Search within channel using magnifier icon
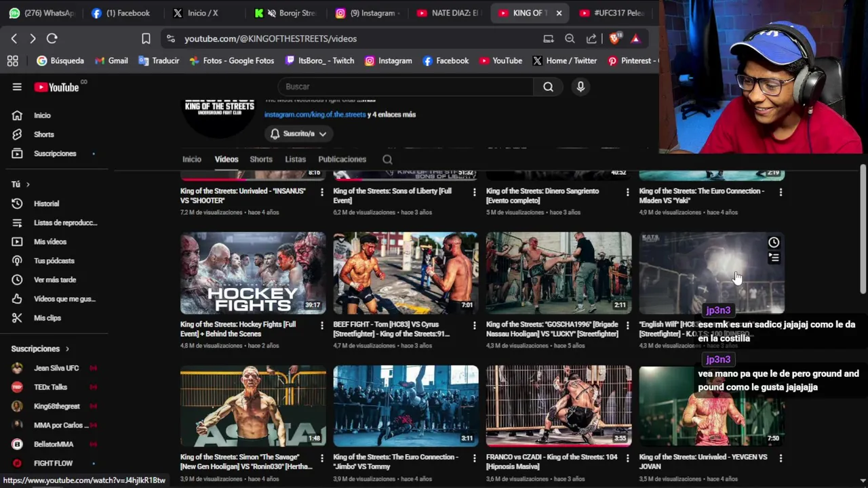The image size is (868, 488). click(387, 159)
